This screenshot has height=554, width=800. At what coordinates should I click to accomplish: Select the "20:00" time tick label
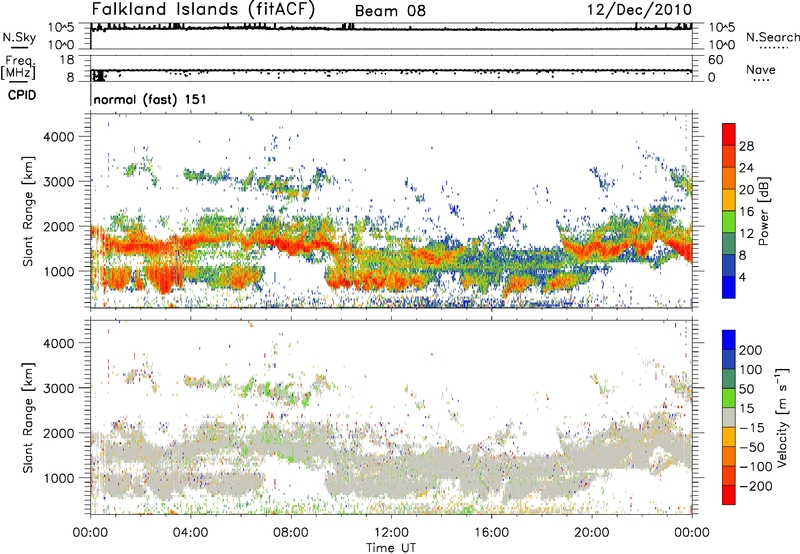pos(591,533)
